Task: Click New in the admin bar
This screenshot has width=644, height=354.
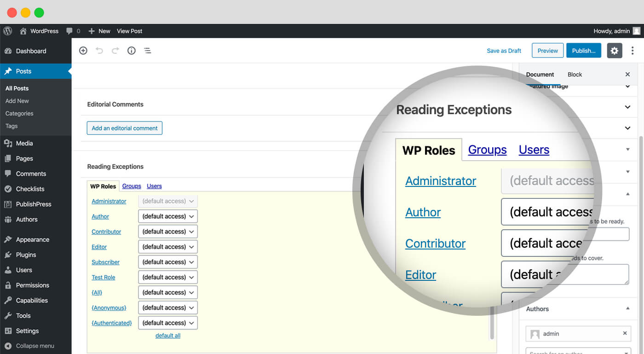Action: (x=99, y=31)
